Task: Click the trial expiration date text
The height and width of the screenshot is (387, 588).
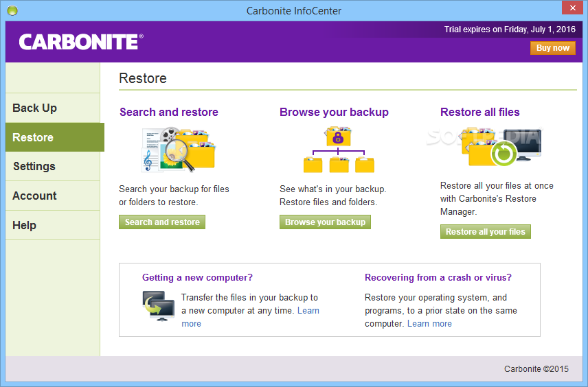Action: click(x=510, y=30)
